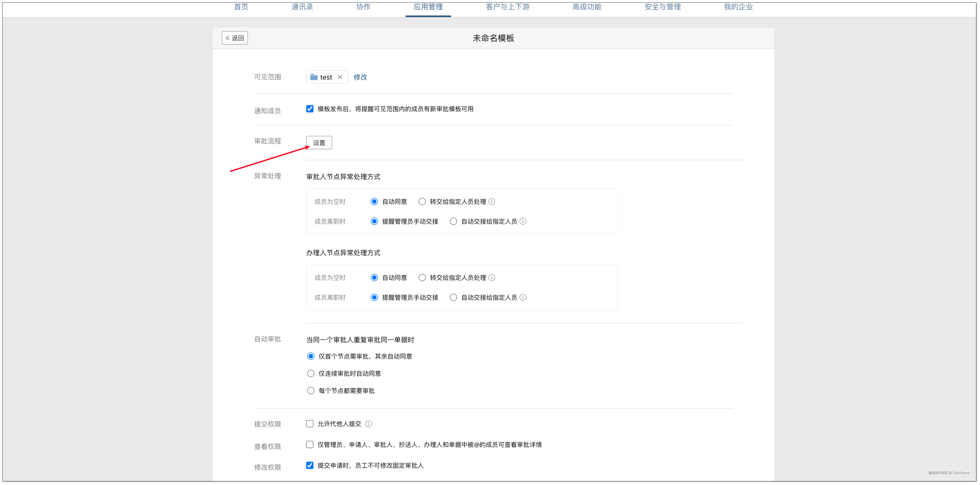The width and height of the screenshot is (980, 485).
Task: Enable 允许代他人提交 checkbox
Action: (x=310, y=424)
